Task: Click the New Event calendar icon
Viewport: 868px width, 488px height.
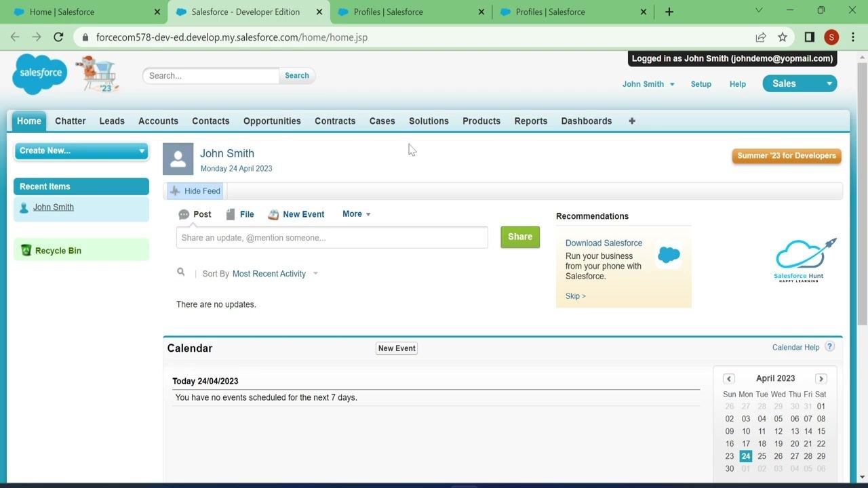Action: (273, 214)
